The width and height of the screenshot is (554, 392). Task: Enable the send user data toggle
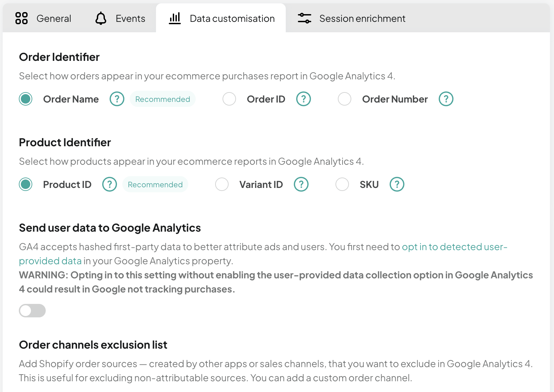tap(32, 311)
